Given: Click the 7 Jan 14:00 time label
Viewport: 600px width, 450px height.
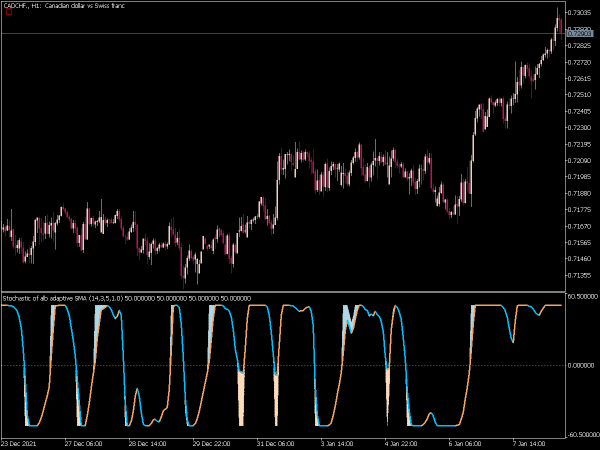Looking at the screenshot, I should pos(529,444).
